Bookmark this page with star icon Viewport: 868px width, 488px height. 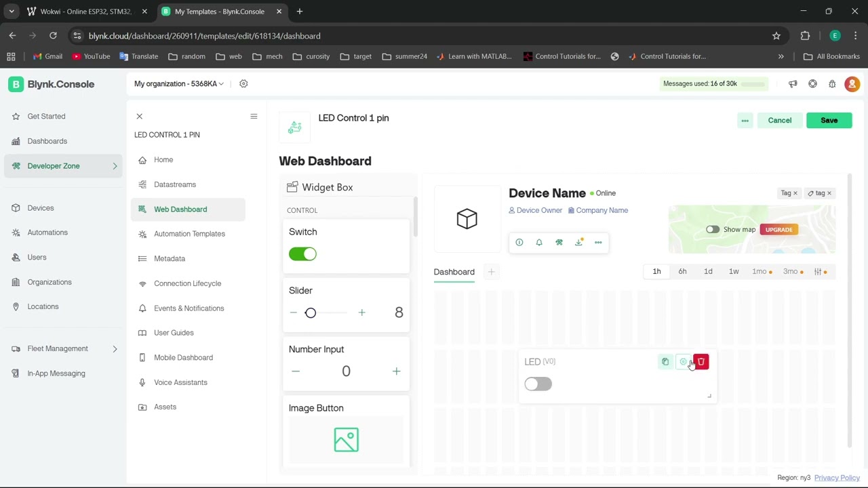click(x=776, y=36)
